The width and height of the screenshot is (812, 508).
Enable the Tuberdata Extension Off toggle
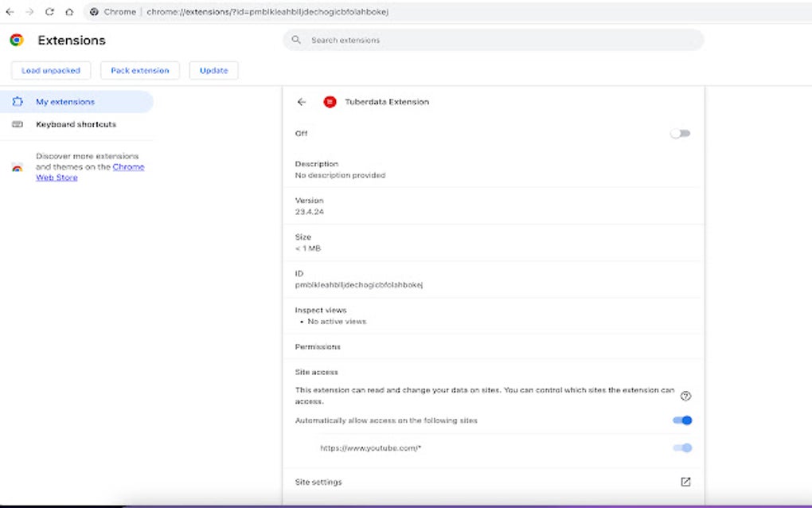[680, 133]
